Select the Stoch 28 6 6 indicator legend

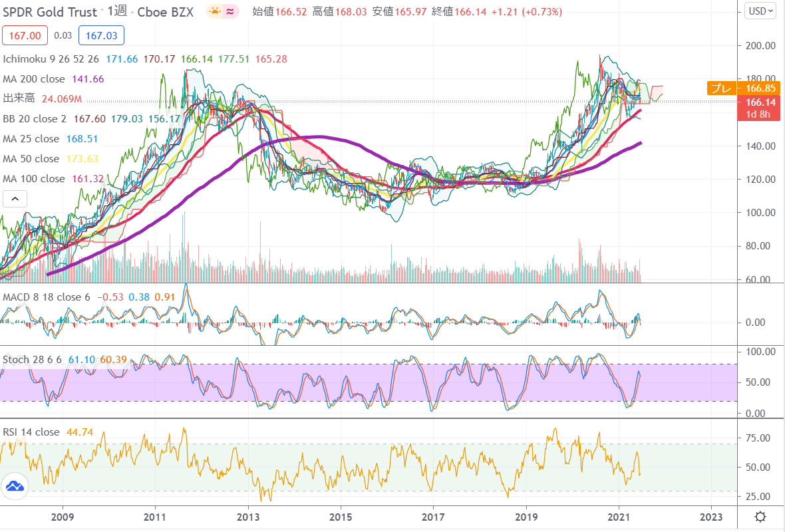(33, 360)
